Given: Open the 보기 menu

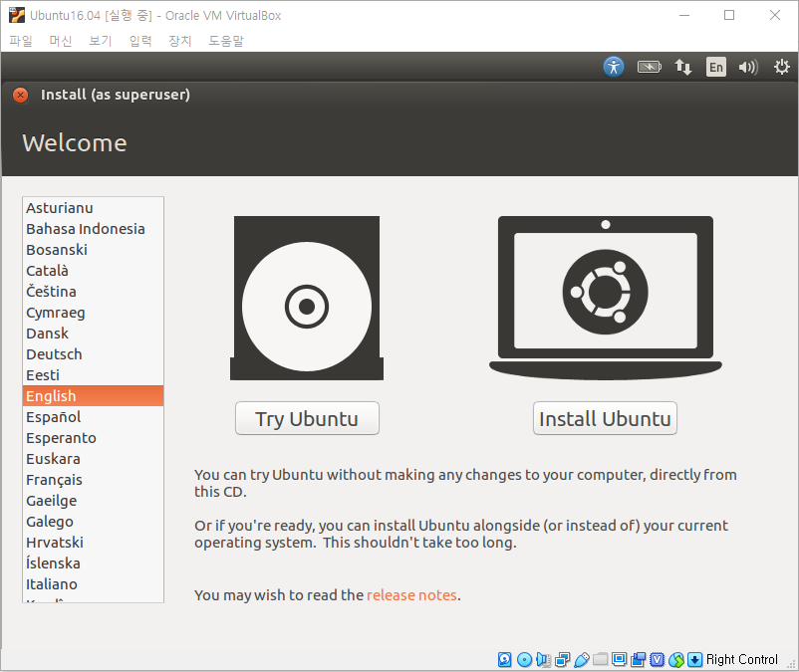Looking at the screenshot, I should [101, 41].
